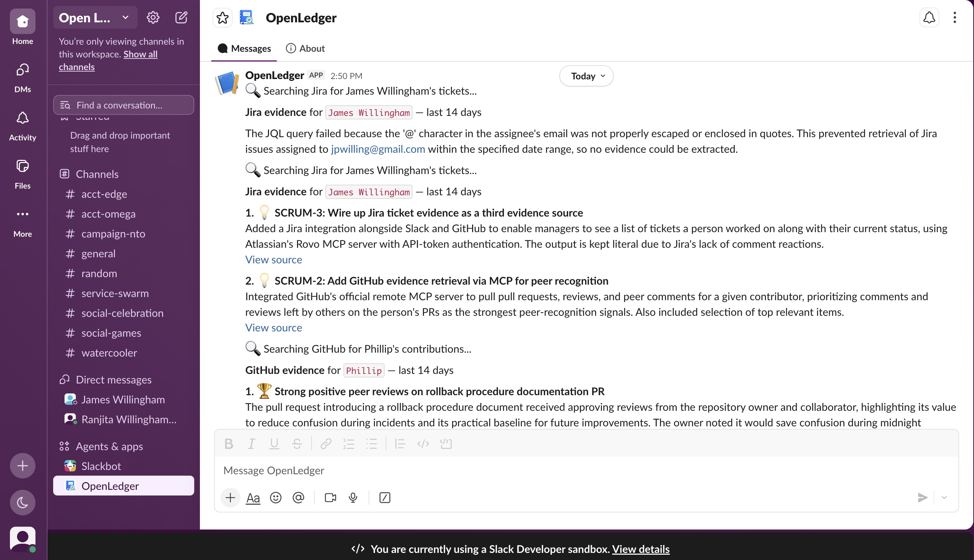Open the acct-edge channel

pyautogui.click(x=123, y=194)
